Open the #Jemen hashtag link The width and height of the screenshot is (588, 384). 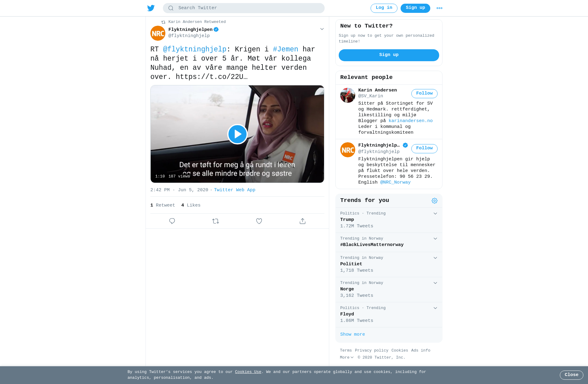(285, 49)
